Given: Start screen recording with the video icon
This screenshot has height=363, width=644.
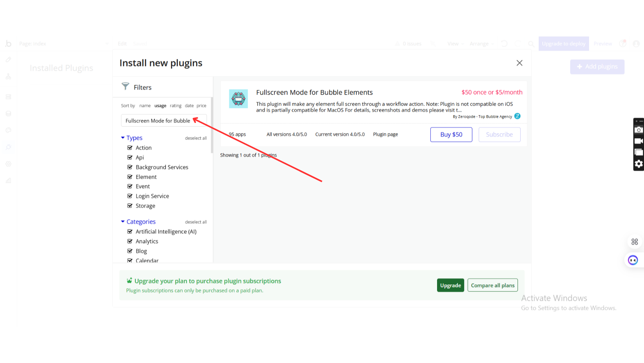Looking at the screenshot, I should click(x=639, y=141).
